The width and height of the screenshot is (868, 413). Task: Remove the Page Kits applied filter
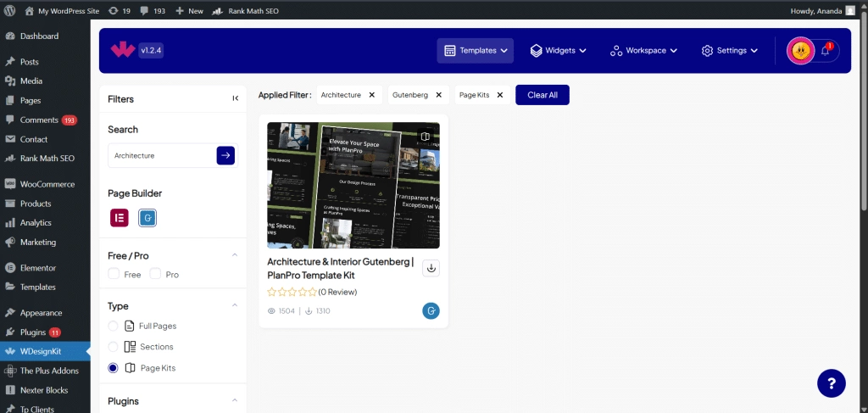click(x=500, y=95)
